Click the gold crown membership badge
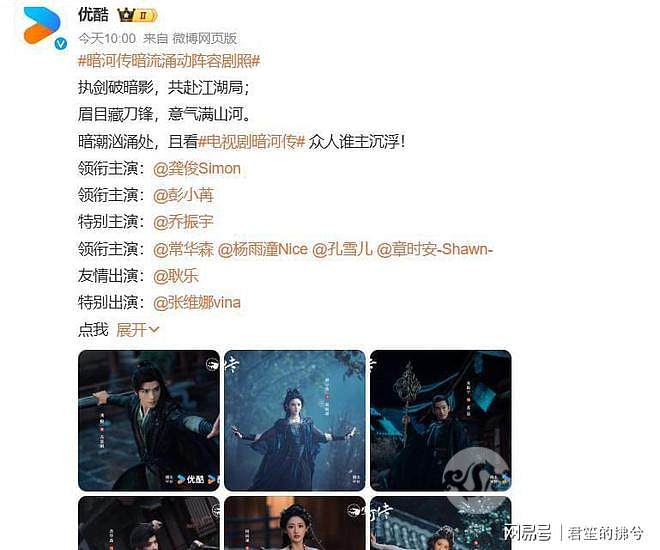 [137, 16]
